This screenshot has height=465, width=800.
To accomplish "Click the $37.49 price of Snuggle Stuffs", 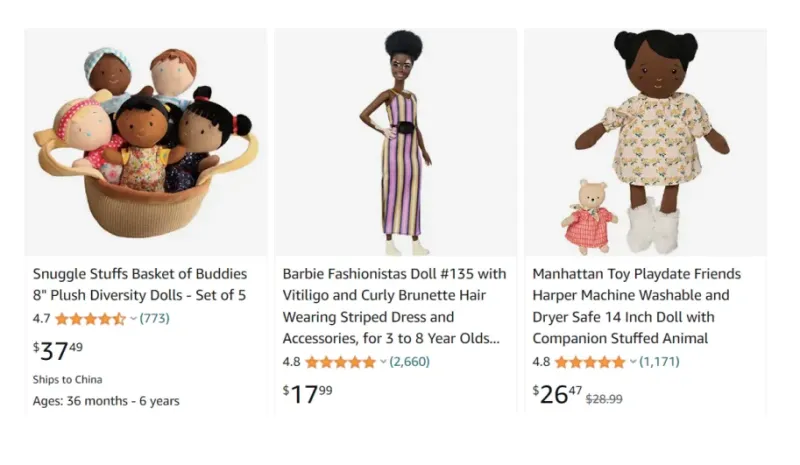I will click(58, 351).
